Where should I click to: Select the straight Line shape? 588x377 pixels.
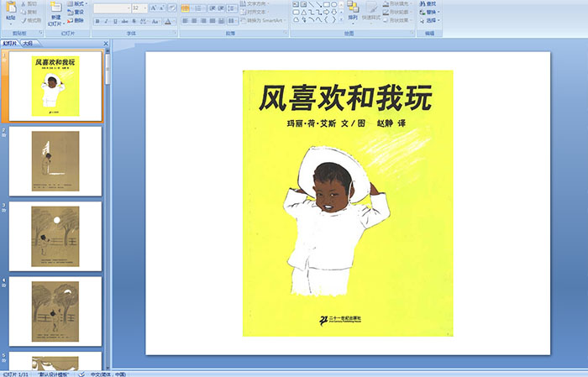pos(312,4)
